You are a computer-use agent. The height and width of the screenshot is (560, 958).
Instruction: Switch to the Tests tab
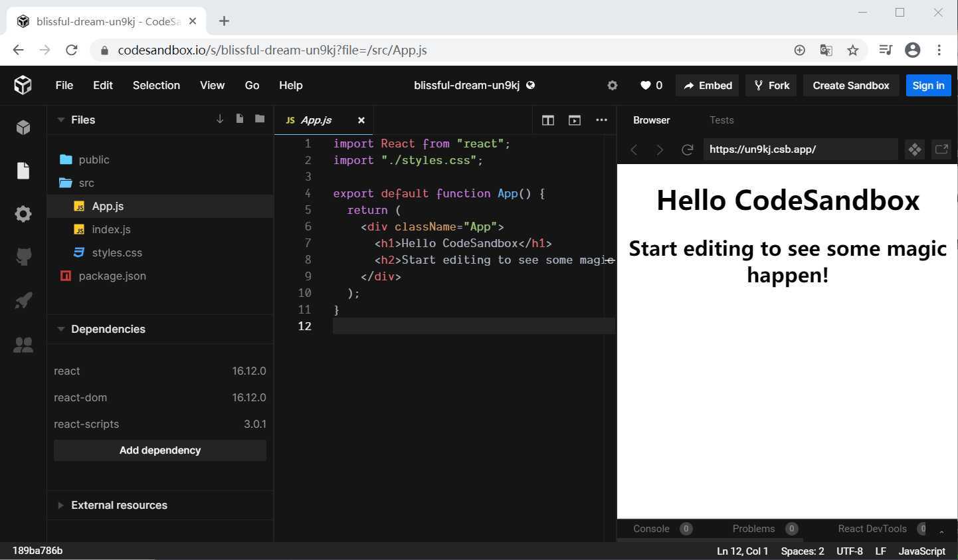[x=721, y=120]
